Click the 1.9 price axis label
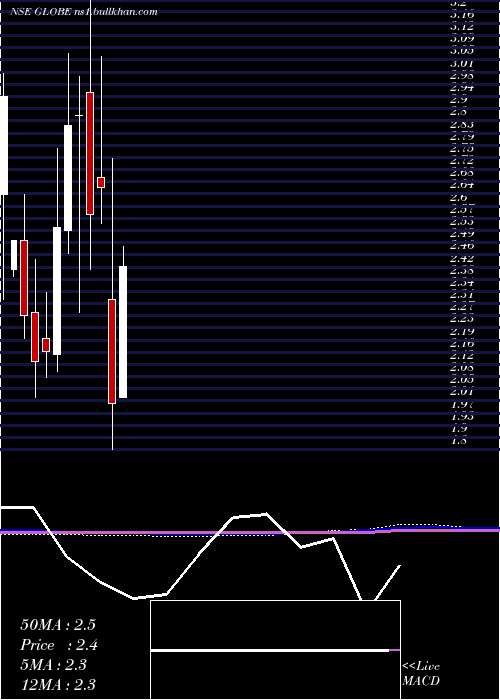This screenshot has width=500, height=700. (458, 429)
